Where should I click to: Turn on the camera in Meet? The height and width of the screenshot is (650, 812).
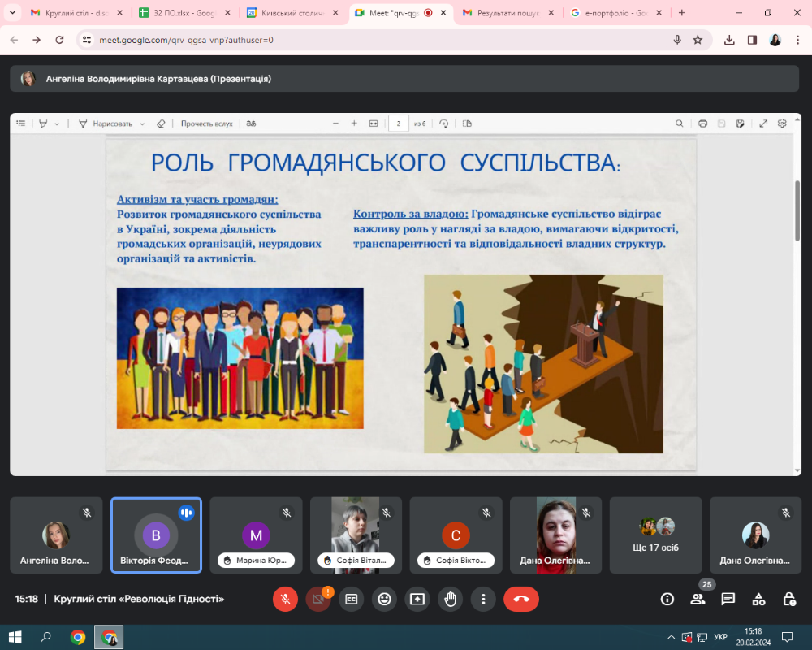318,599
